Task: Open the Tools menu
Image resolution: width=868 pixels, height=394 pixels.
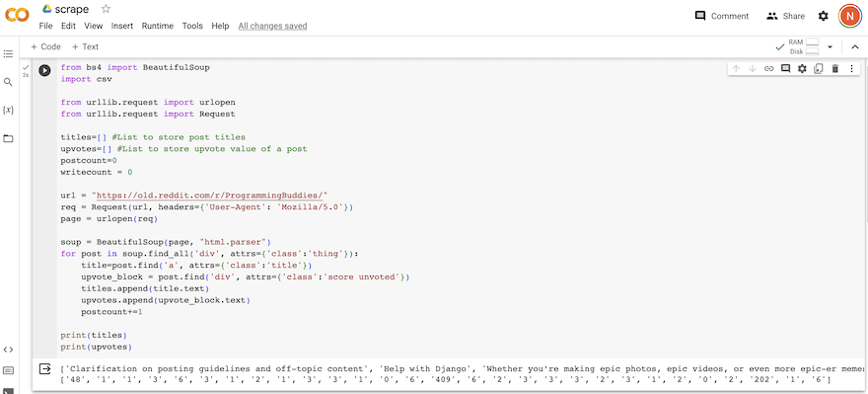Action: tap(192, 26)
